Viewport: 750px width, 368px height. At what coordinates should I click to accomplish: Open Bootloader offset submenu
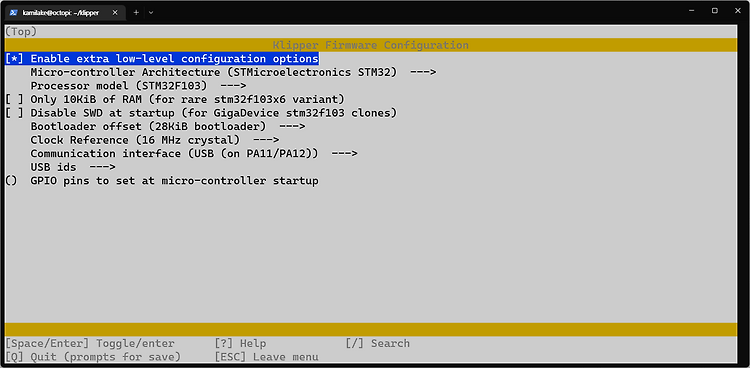tap(168, 127)
